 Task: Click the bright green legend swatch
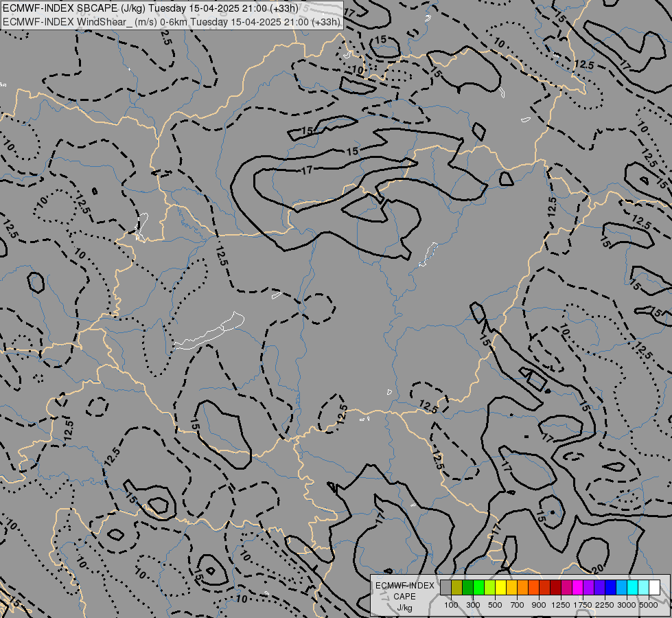pos(478,588)
